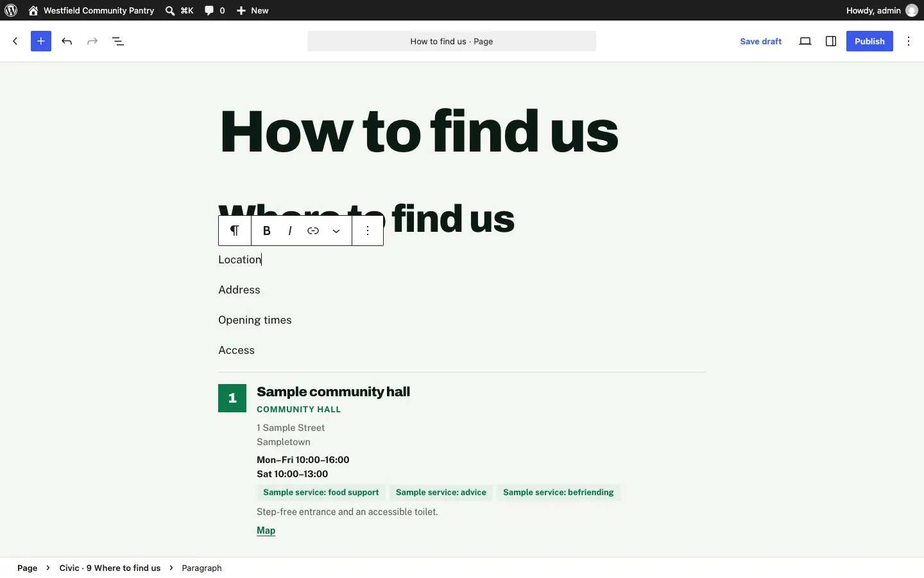Viewport: 924px width, 578px height.
Task: Toggle the settings sidebar
Action: [832, 41]
